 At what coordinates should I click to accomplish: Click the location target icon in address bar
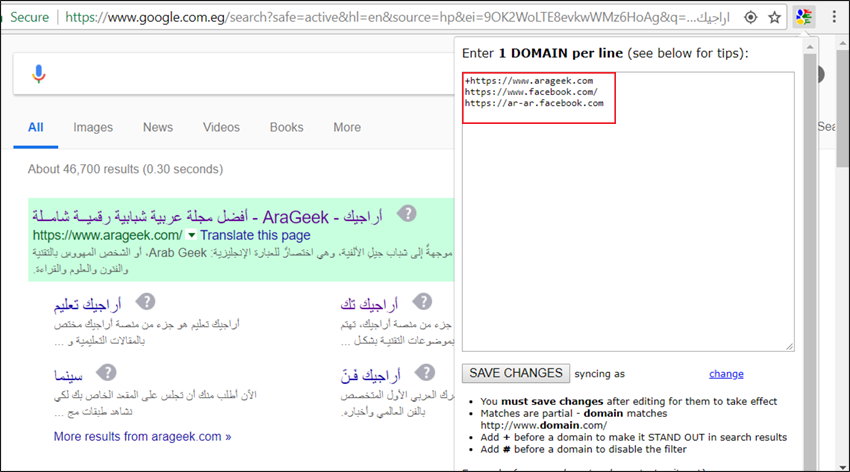tap(750, 17)
